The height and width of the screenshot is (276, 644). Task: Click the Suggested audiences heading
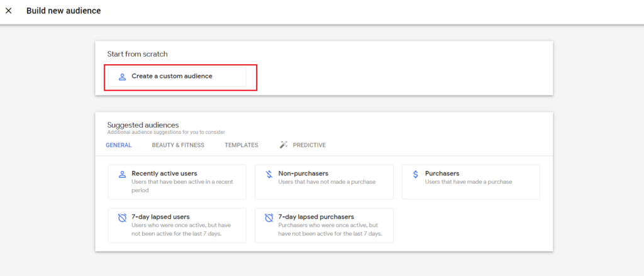coord(143,125)
